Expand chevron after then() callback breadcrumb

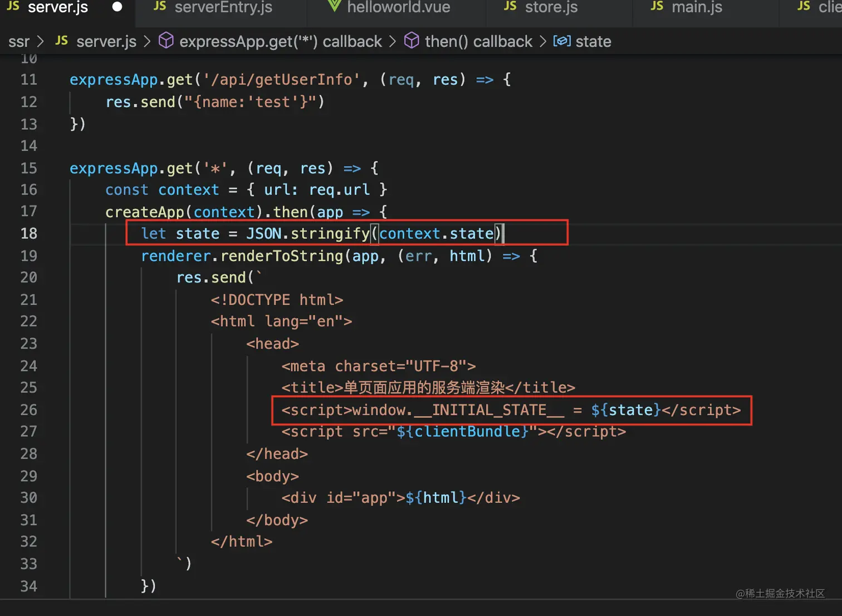tap(543, 42)
